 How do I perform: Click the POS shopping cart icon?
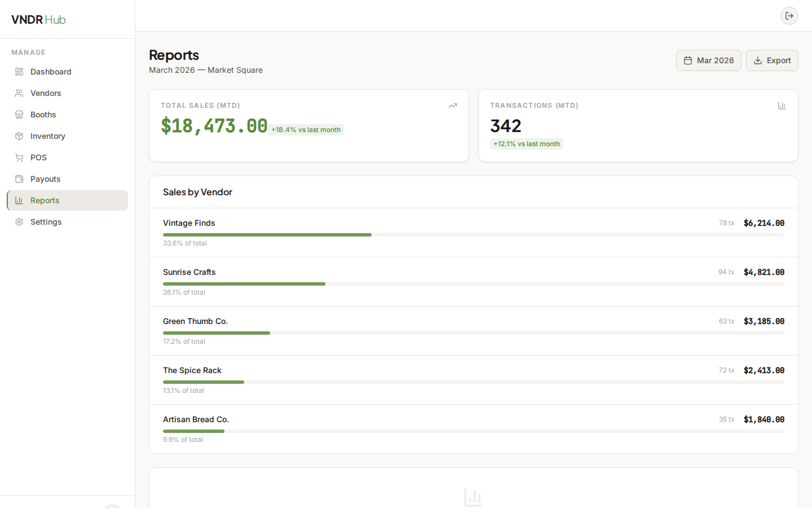pos(19,157)
